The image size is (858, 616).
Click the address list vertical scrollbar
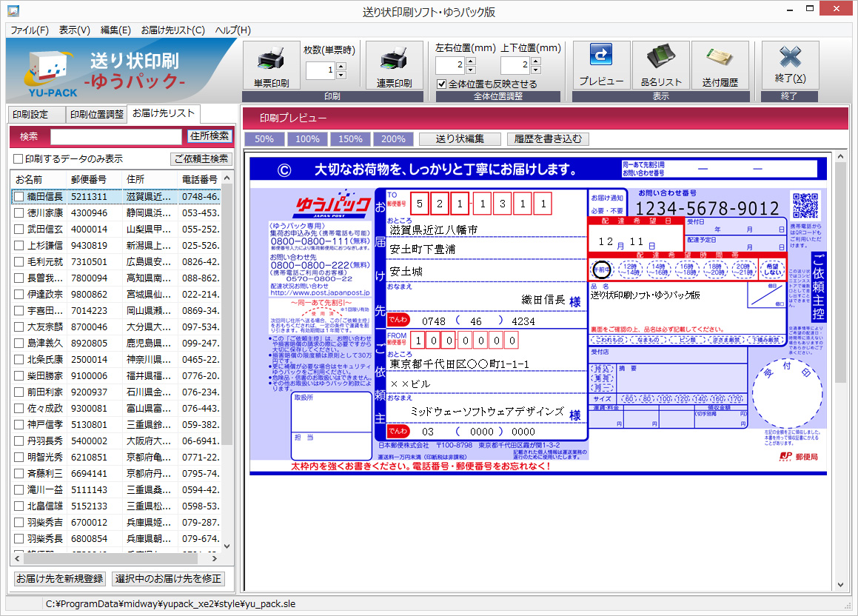(x=227, y=315)
